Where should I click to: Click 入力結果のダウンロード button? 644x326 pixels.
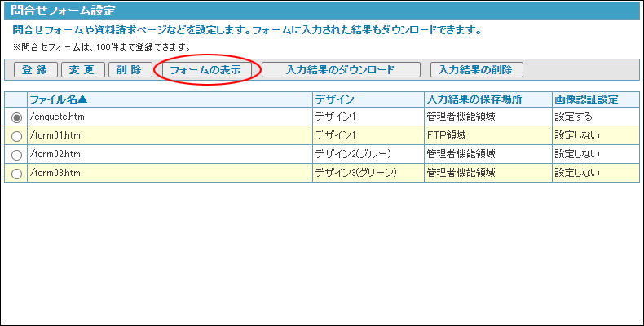pyautogui.click(x=341, y=70)
